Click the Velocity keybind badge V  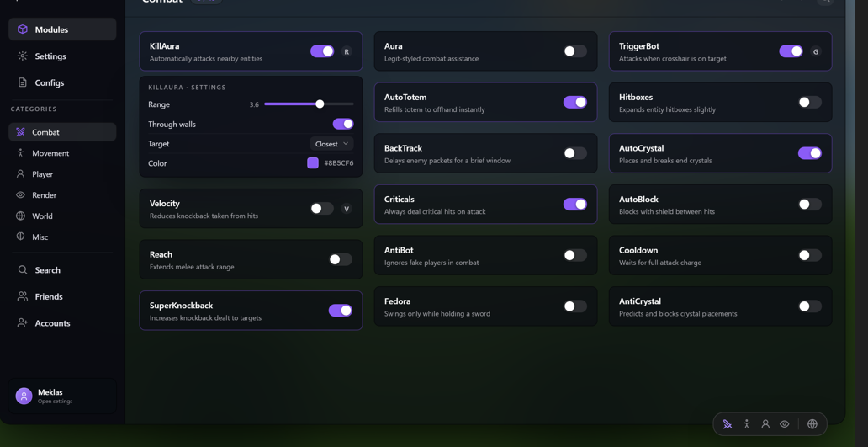(x=347, y=209)
